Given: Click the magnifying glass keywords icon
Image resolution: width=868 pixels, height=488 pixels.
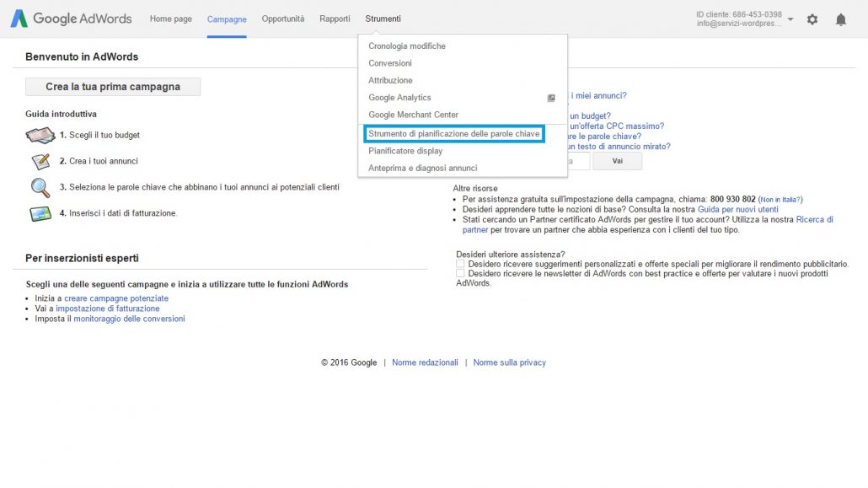Looking at the screenshot, I should tap(40, 188).
